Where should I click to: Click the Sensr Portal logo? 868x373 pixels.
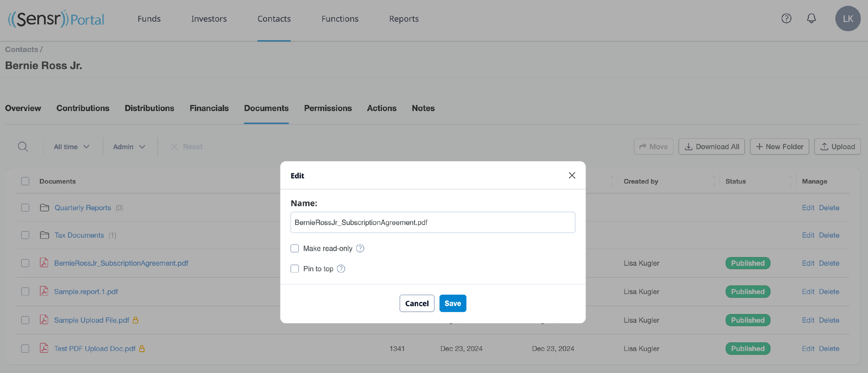click(x=56, y=19)
